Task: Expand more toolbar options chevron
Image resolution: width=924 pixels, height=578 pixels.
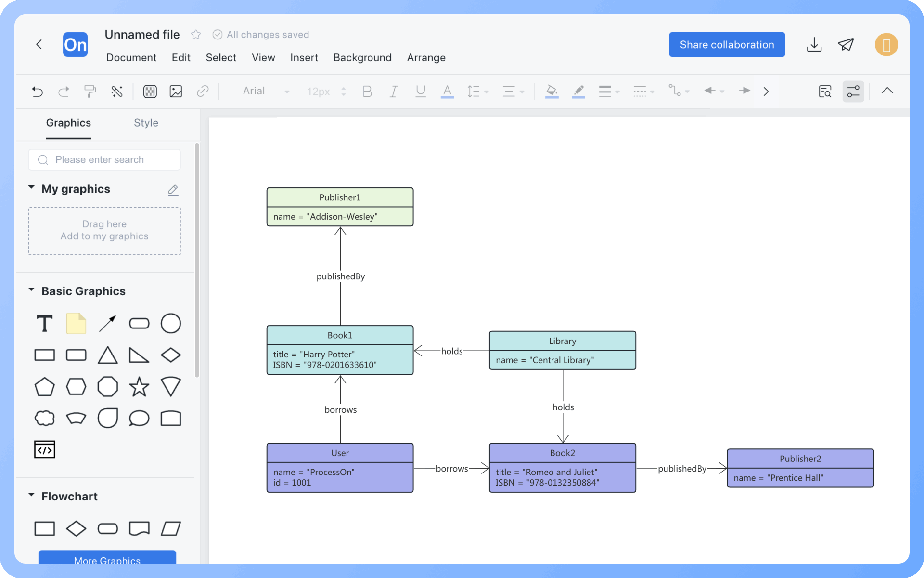Action: 766,91
